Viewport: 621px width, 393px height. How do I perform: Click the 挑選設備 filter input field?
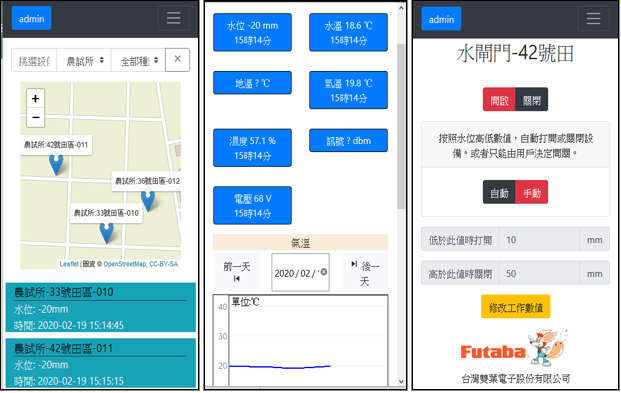tap(34, 60)
